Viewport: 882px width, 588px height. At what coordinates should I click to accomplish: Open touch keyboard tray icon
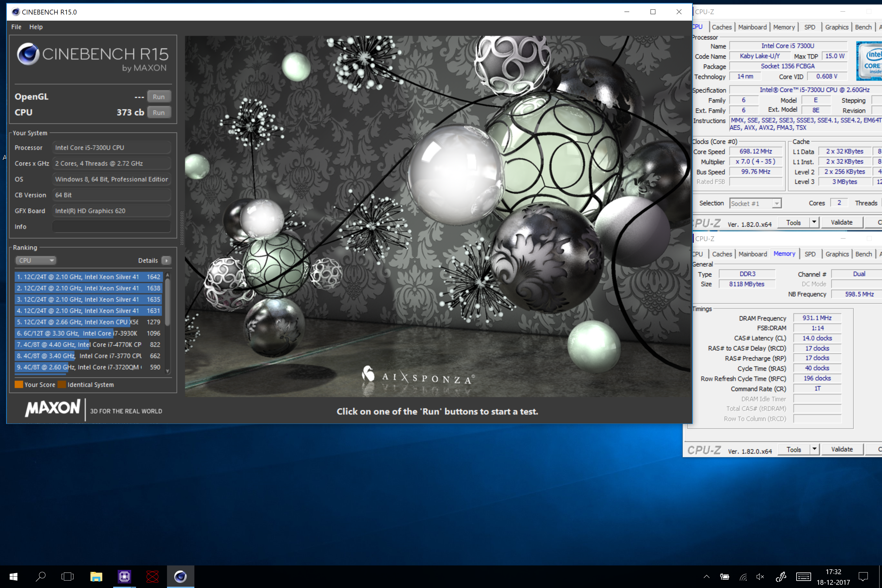click(804, 577)
